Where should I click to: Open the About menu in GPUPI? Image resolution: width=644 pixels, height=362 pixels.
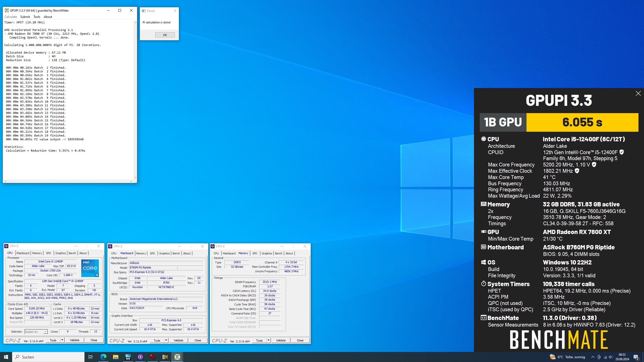click(48, 17)
